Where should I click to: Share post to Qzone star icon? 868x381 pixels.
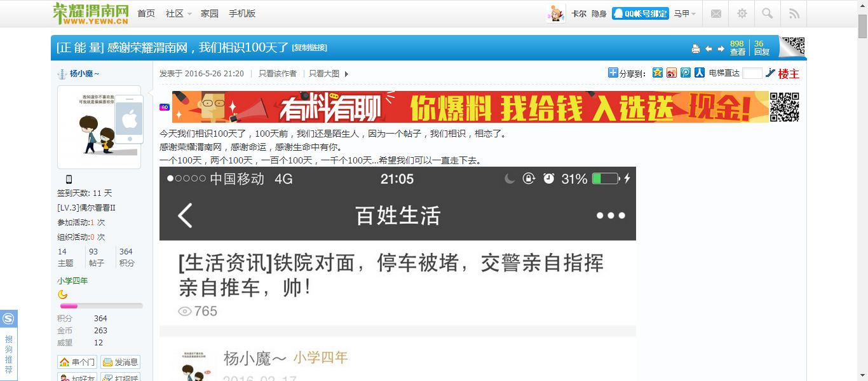tap(658, 73)
